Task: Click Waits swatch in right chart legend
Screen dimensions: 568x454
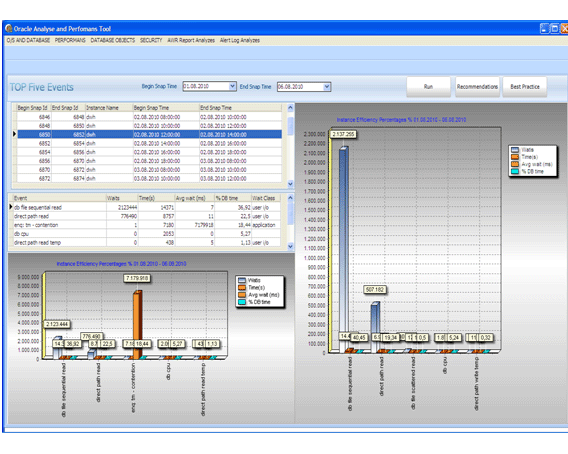Action: click(x=515, y=150)
